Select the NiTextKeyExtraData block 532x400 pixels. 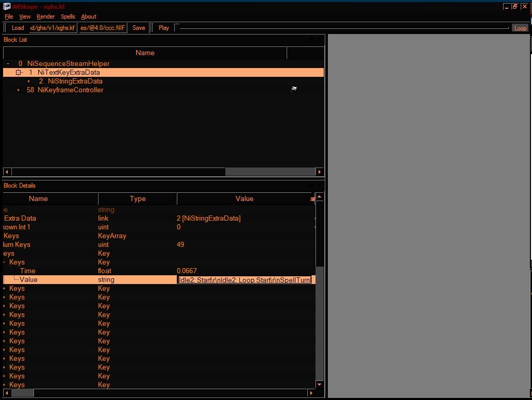[69, 72]
